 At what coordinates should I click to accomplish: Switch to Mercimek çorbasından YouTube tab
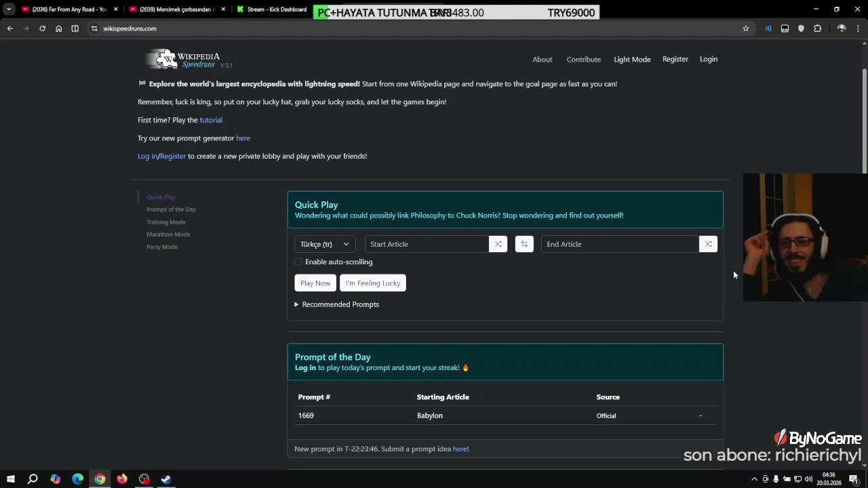pyautogui.click(x=178, y=9)
